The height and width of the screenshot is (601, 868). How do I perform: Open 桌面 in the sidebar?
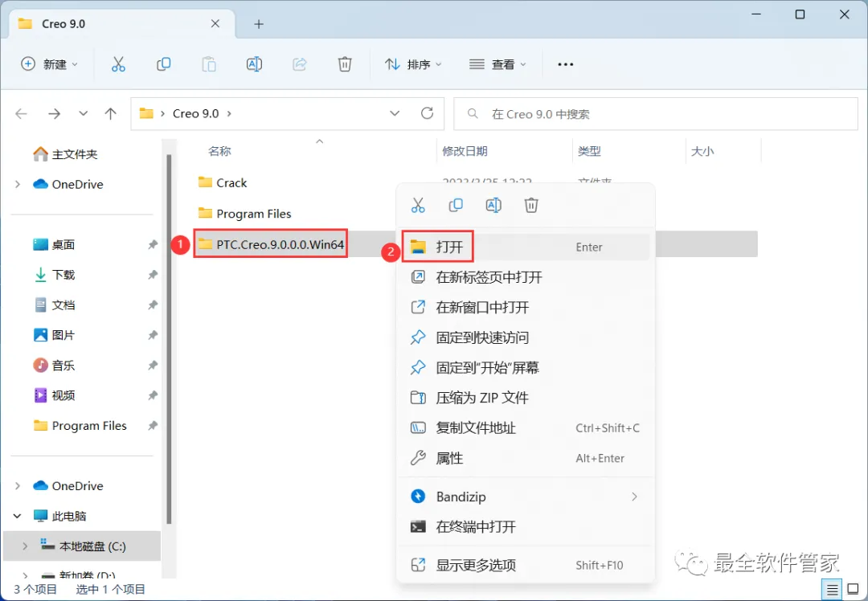coord(55,244)
